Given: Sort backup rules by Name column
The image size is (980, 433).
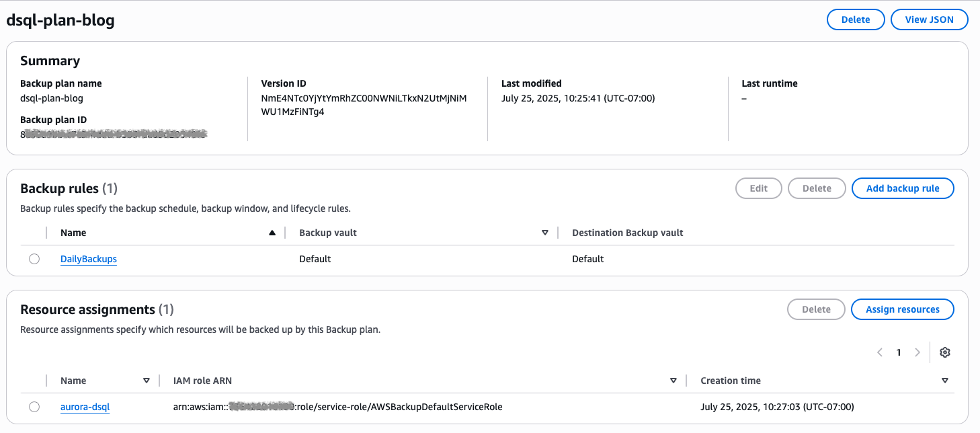Looking at the screenshot, I should click(272, 232).
